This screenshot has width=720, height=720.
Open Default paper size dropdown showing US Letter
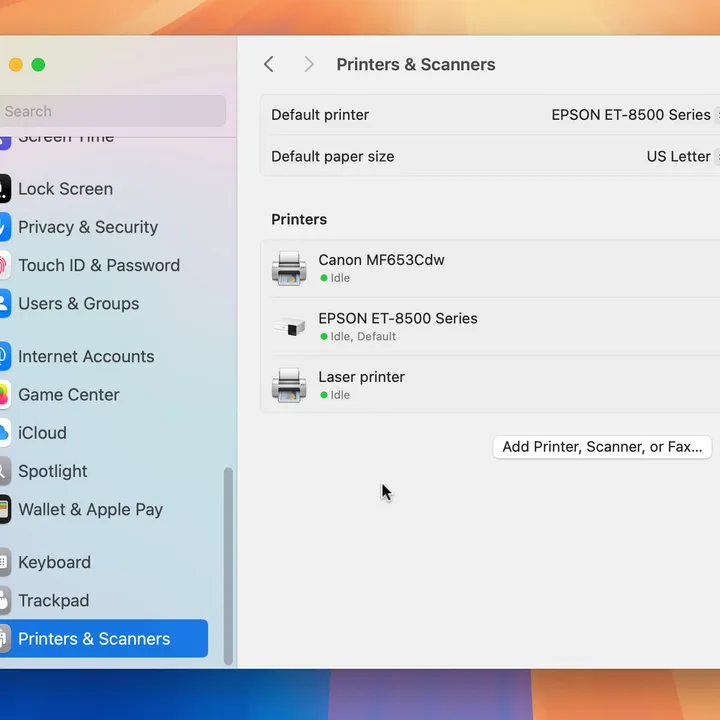pos(683,157)
